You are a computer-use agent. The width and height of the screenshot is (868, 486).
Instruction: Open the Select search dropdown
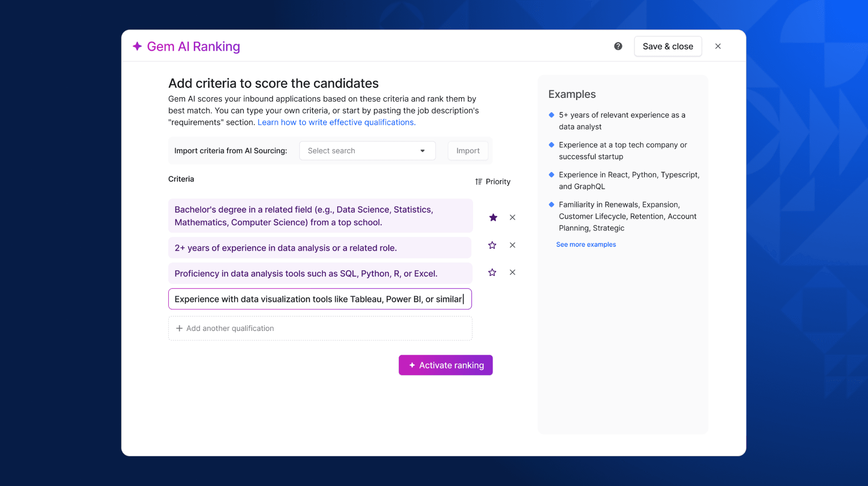tap(367, 150)
